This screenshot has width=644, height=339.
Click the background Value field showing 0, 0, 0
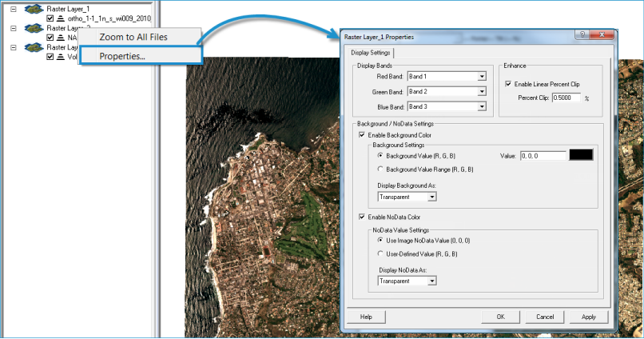pos(543,156)
